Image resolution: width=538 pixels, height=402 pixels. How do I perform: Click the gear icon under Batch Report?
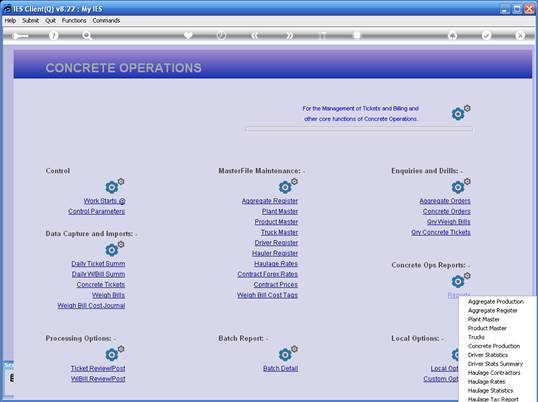pos(288,353)
